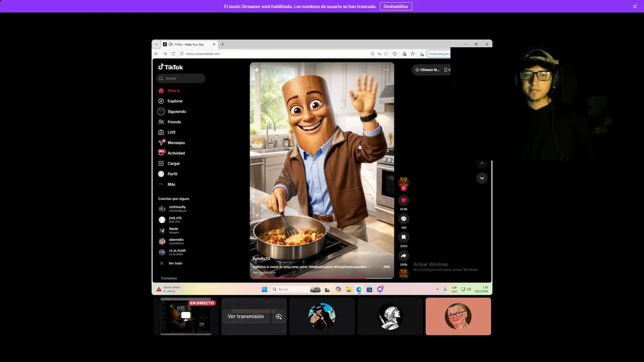
Task: Open the Explorar page
Action: click(171, 101)
